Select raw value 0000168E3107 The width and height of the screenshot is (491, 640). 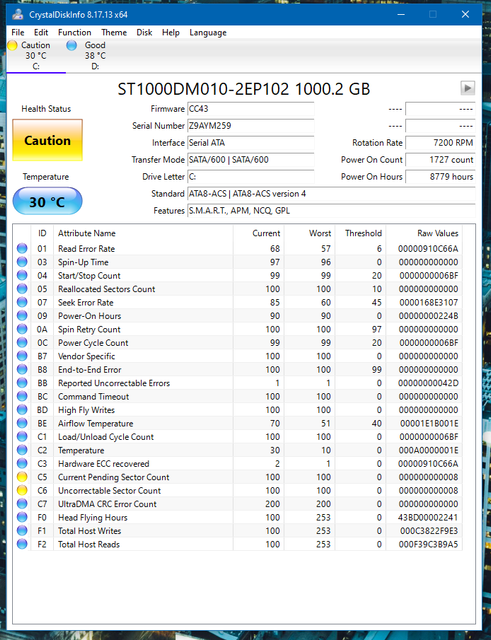[428, 302]
